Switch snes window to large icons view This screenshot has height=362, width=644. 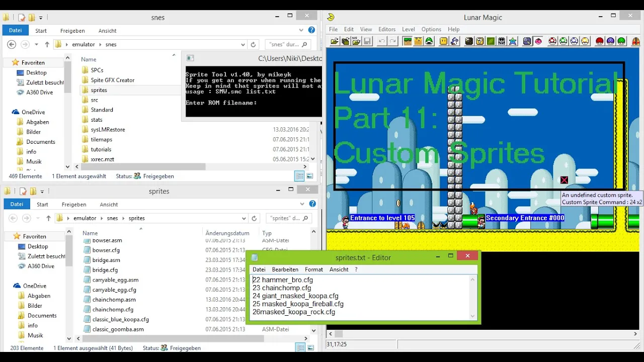coord(310,176)
